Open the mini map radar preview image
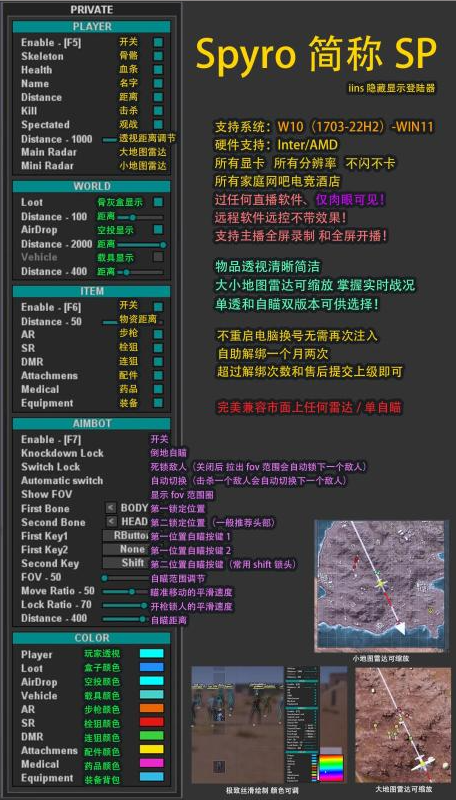 [381, 586]
